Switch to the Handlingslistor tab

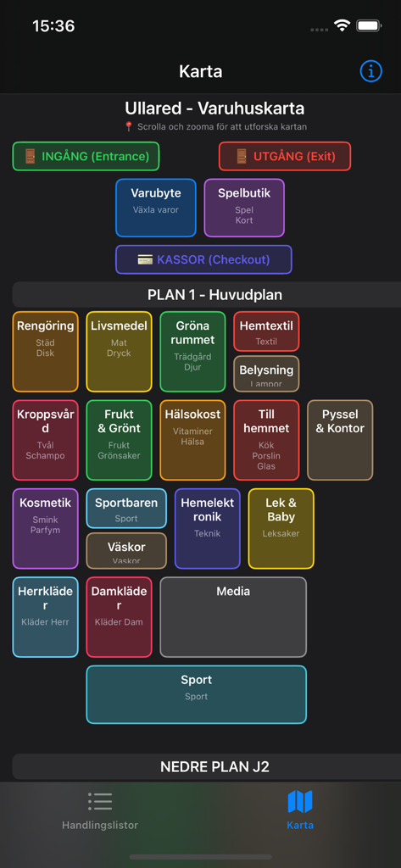point(100,810)
